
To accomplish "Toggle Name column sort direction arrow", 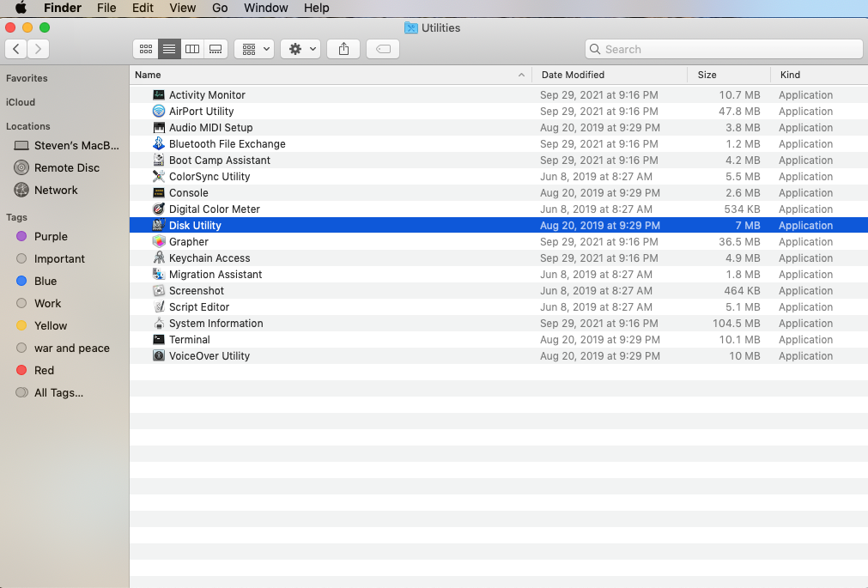I will (x=521, y=75).
